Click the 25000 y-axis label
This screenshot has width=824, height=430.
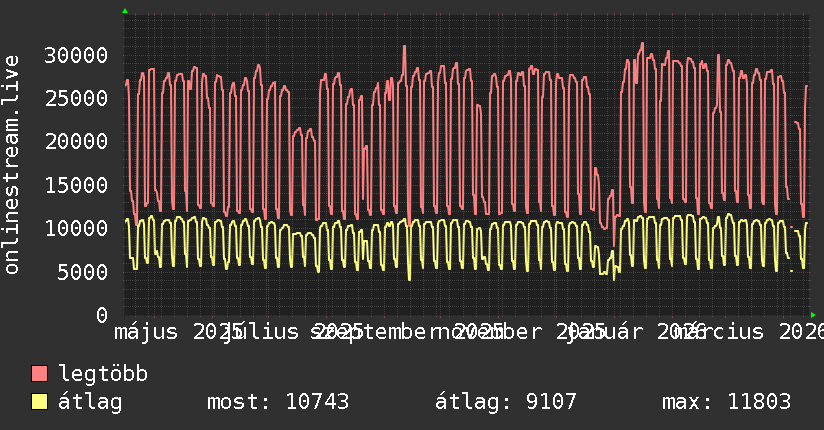(x=76, y=98)
